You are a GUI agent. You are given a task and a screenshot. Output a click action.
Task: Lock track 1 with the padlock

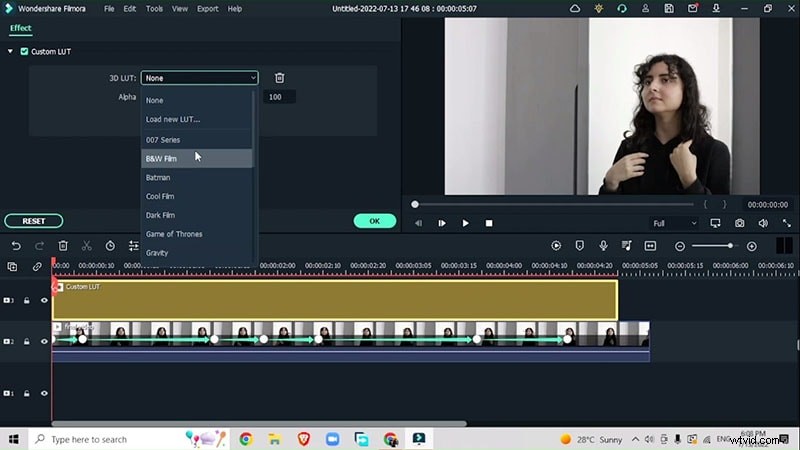(x=27, y=393)
